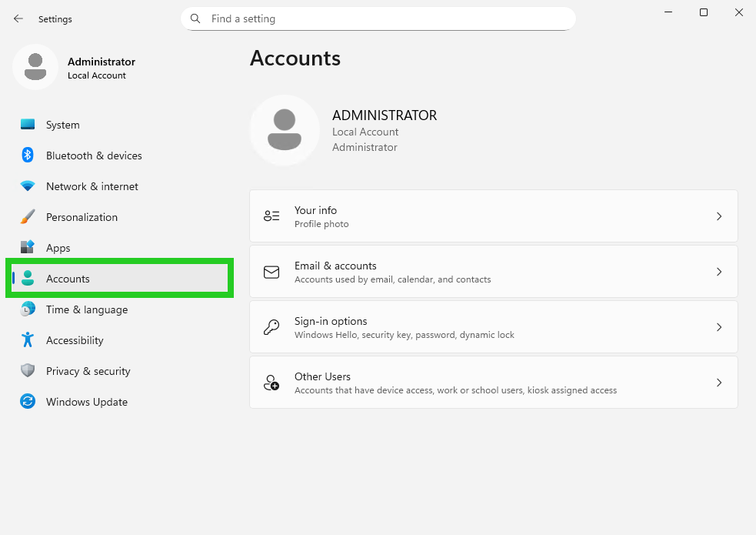The image size is (756, 535).
Task: Expand the Your info settings chevron
Action: pyautogui.click(x=719, y=216)
